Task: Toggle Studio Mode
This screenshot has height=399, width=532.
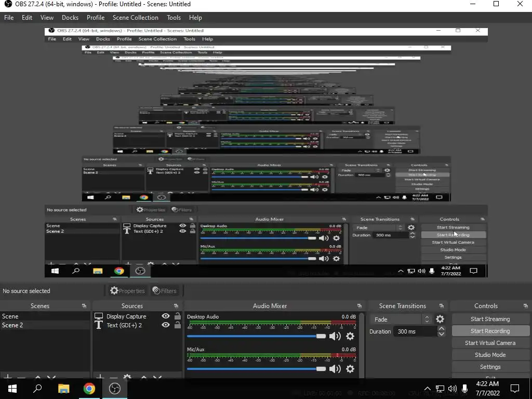Action: [490, 355]
